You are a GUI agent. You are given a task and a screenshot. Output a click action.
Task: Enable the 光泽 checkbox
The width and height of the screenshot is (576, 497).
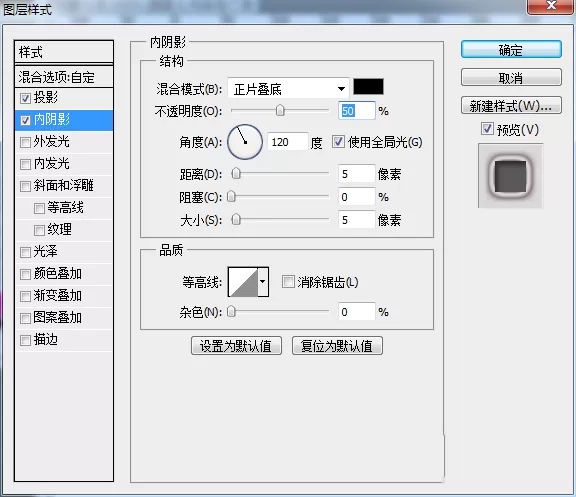coord(25,252)
